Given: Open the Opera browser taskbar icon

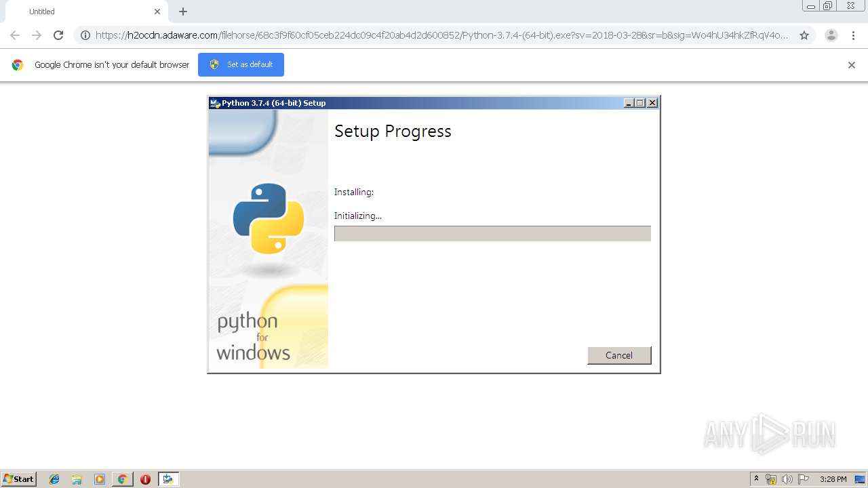Looking at the screenshot, I should (x=145, y=479).
